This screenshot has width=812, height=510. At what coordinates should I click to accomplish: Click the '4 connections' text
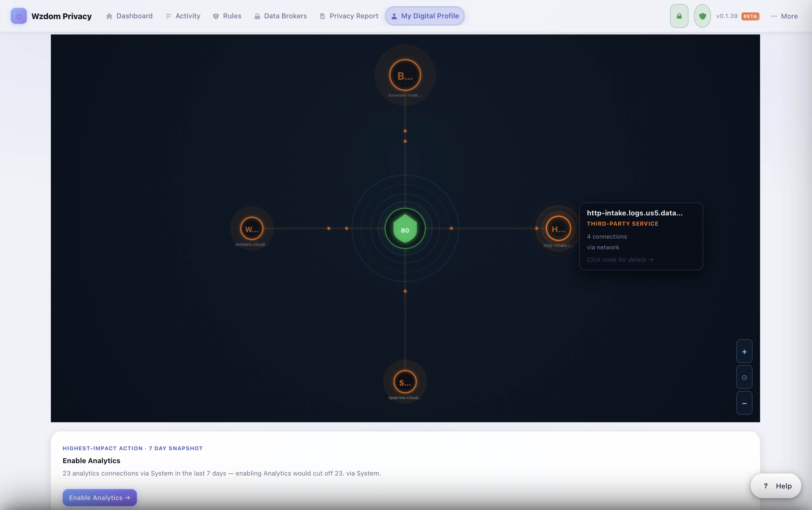tap(607, 236)
